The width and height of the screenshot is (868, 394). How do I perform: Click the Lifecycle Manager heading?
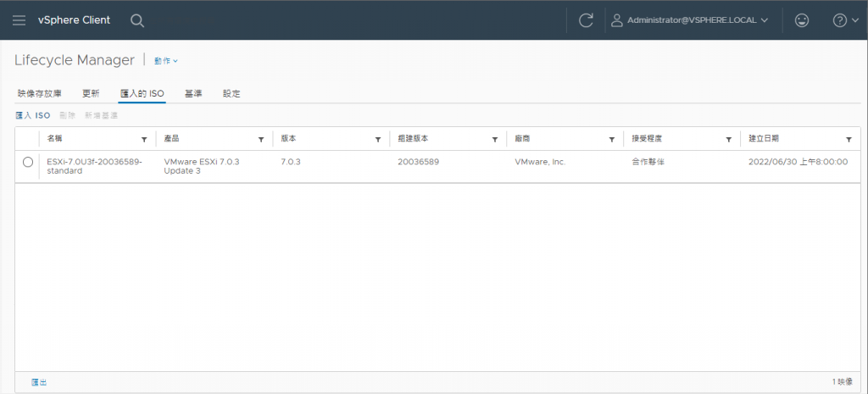tap(75, 60)
